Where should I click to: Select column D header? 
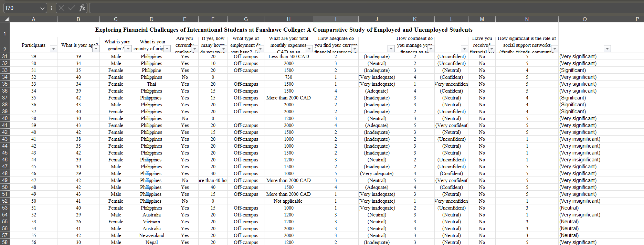151,19
